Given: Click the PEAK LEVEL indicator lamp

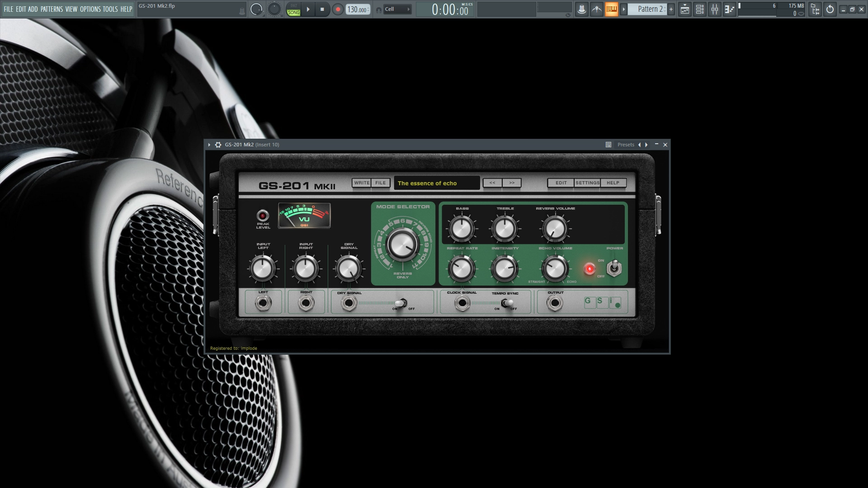Looking at the screenshot, I should (x=263, y=216).
